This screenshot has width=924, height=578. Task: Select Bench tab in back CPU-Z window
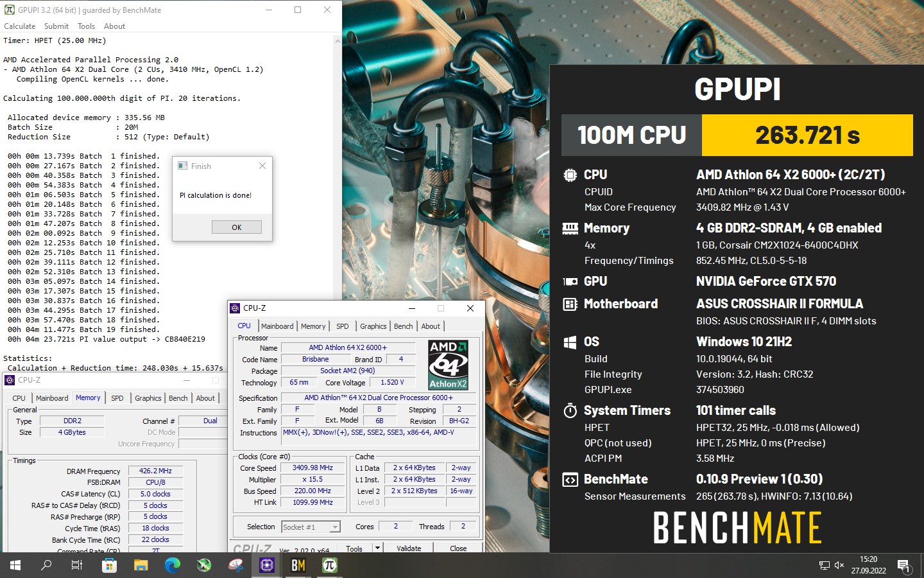point(178,398)
